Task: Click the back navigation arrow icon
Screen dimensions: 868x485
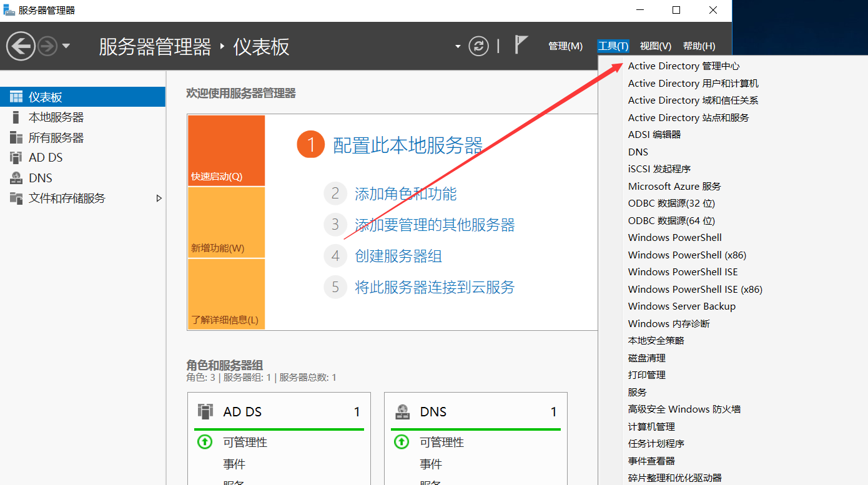Action: 21,46
